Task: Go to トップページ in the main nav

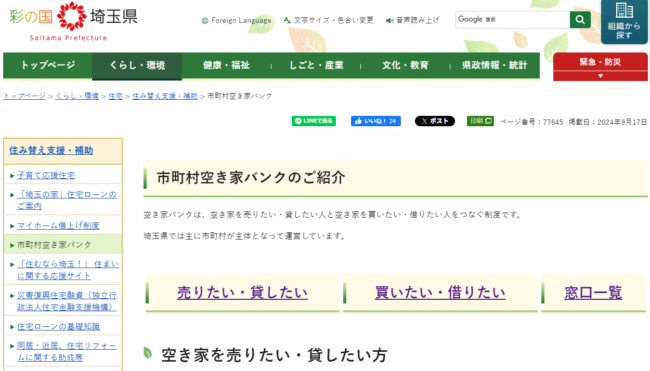Action: tap(48, 65)
